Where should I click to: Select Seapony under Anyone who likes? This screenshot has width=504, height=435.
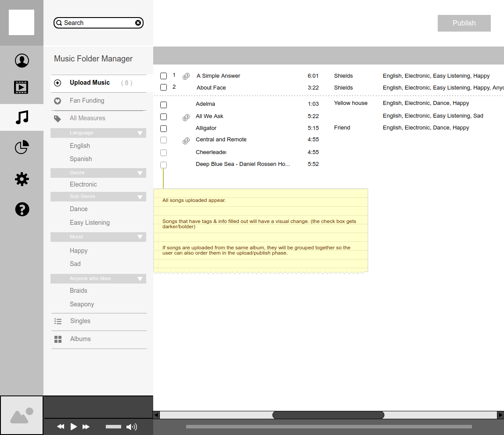point(82,304)
